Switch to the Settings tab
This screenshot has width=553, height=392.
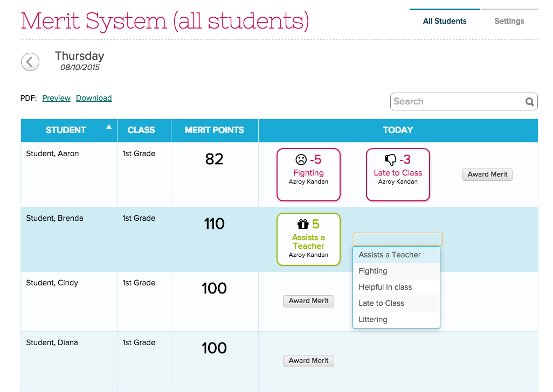point(509,21)
